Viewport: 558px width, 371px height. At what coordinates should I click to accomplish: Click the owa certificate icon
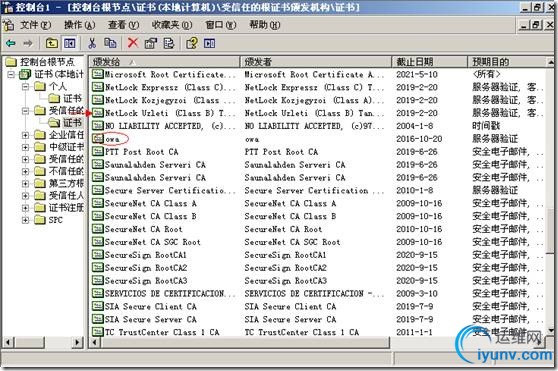98,138
